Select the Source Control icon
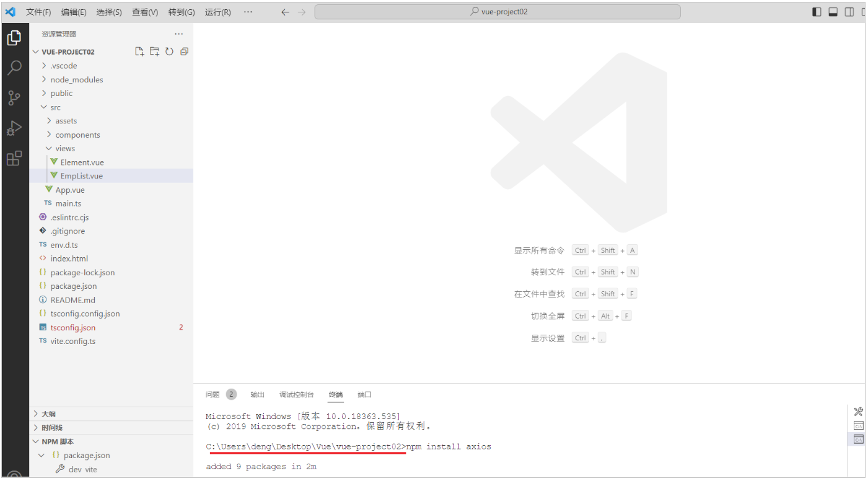 click(14, 98)
